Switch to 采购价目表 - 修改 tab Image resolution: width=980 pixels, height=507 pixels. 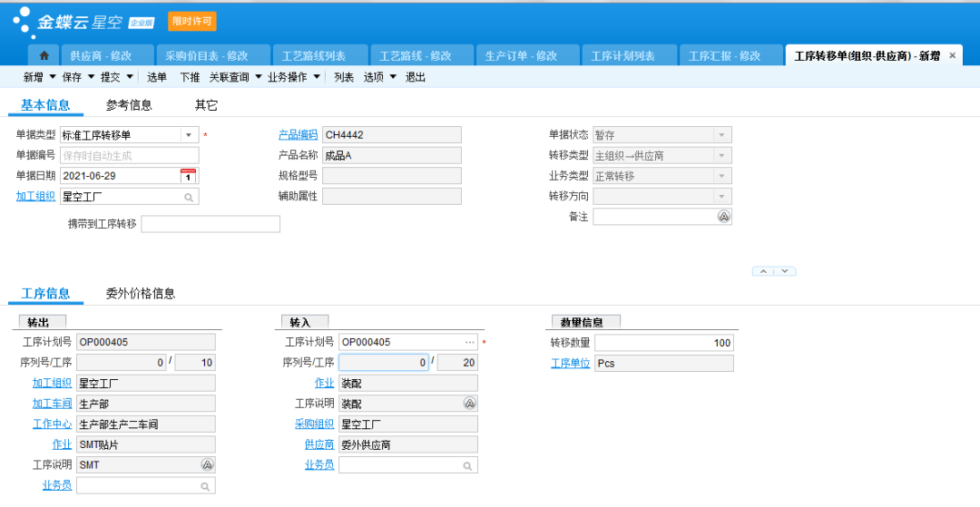click(212, 55)
